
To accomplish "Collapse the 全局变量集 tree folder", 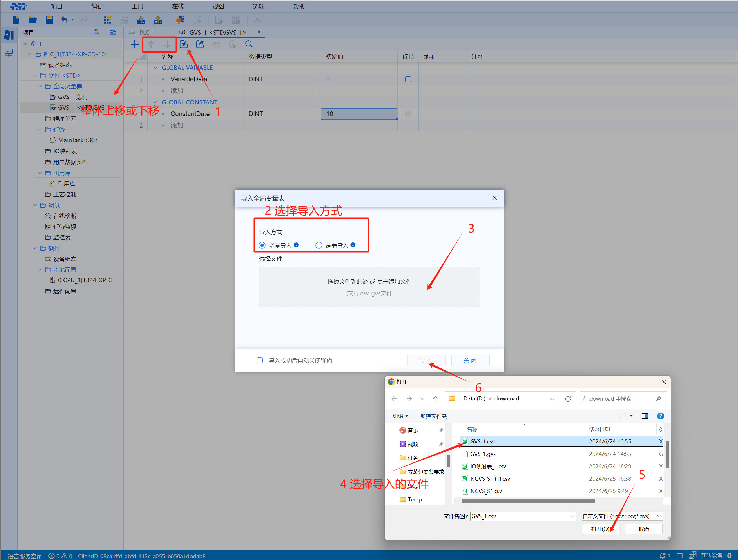I will click(40, 86).
